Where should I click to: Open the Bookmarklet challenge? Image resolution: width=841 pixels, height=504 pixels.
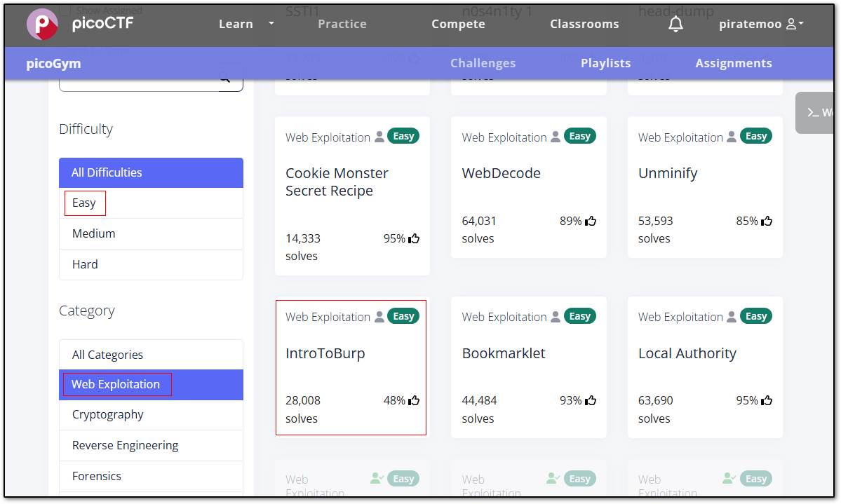(504, 353)
